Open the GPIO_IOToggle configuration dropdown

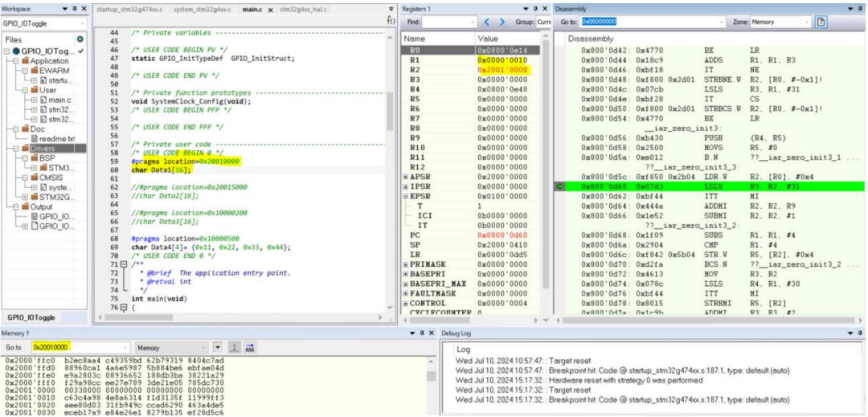click(x=83, y=24)
